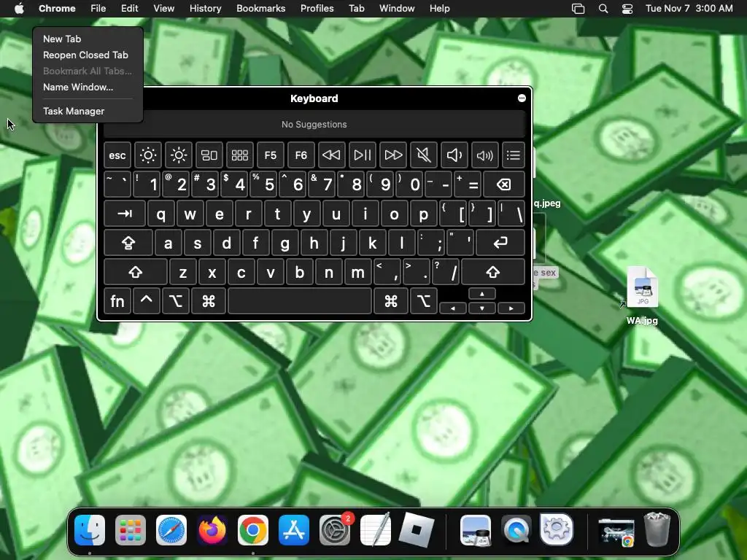Open Control Center in the menu bar
This screenshot has width=747, height=560.
coord(627,9)
